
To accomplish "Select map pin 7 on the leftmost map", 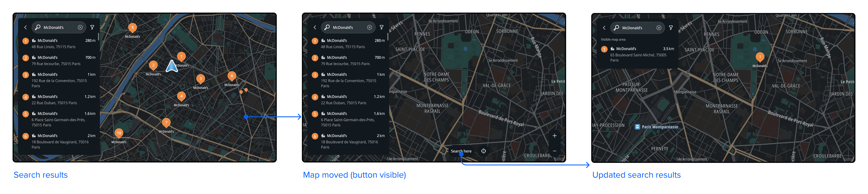I will pos(166,123).
